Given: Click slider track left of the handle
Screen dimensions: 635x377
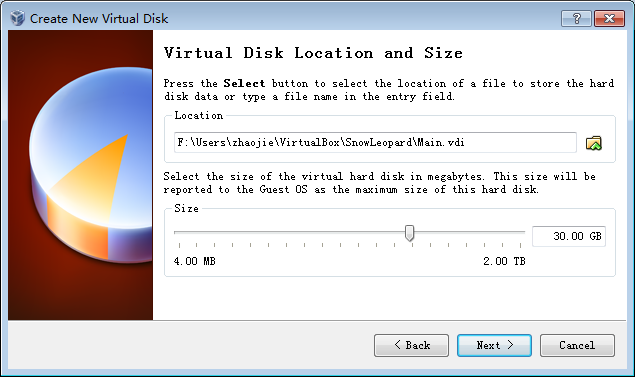Looking at the screenshot, I should 289,232.
